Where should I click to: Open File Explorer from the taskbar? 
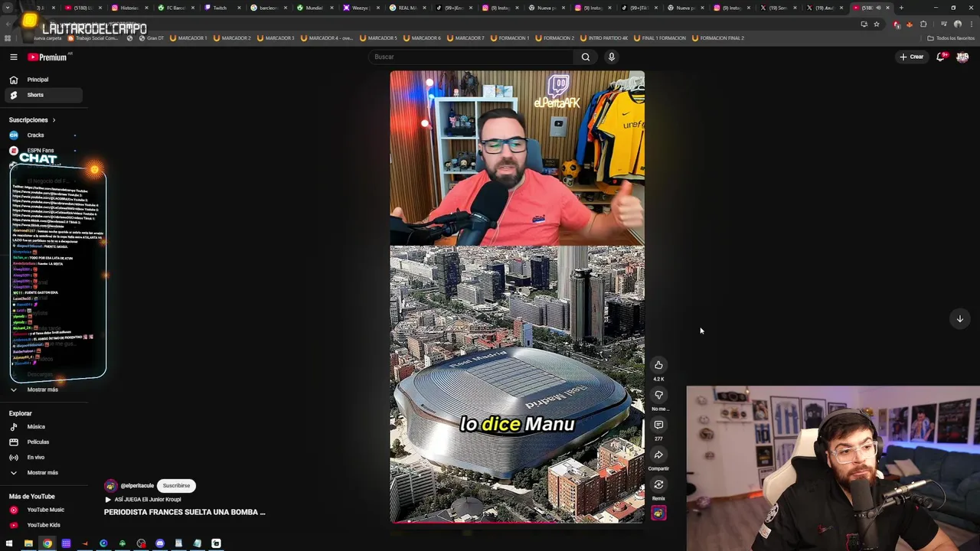(x=28, y=543)
